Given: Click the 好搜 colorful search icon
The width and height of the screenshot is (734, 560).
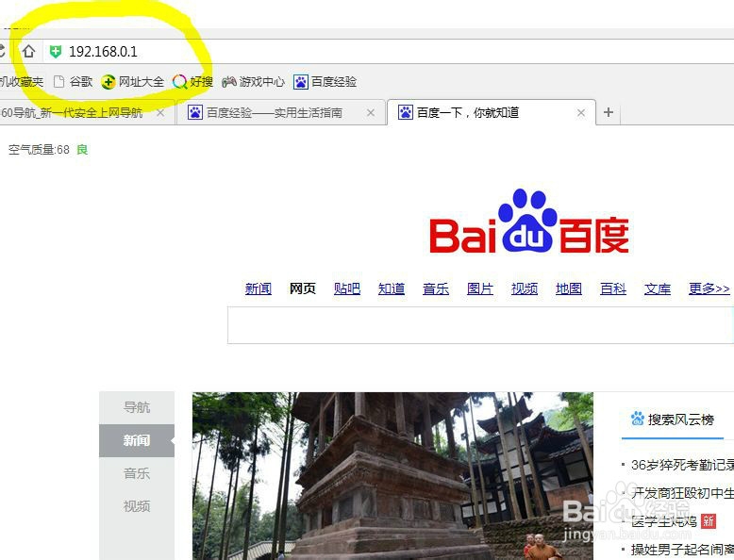Looking at the screenshot, I should (x=179, y=82).
